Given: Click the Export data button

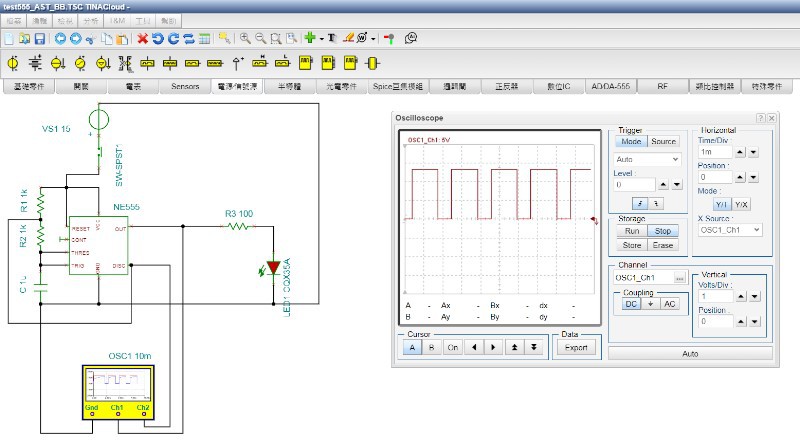Looking at the screenshot, I should (576, 348).
